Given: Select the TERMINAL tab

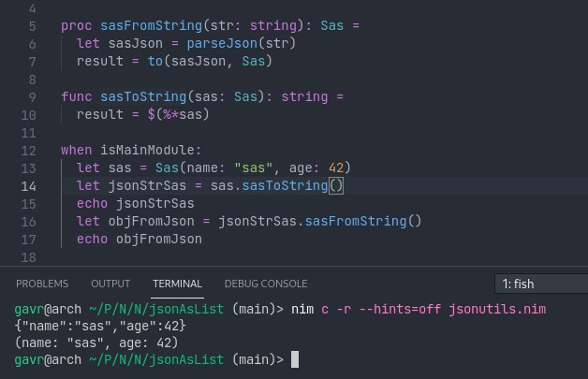Looking at the screenshot, I should (x=177, y=284).
